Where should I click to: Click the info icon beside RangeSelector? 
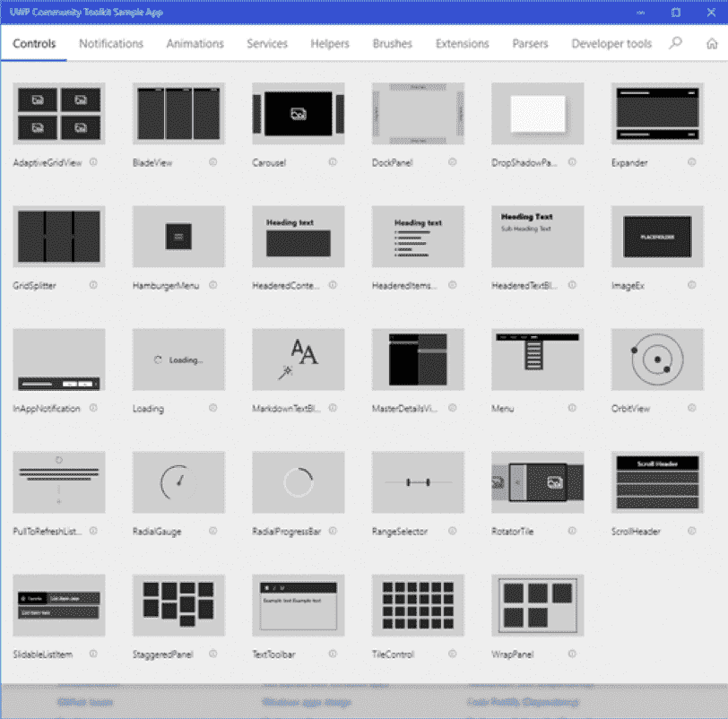tap(453, 531)
